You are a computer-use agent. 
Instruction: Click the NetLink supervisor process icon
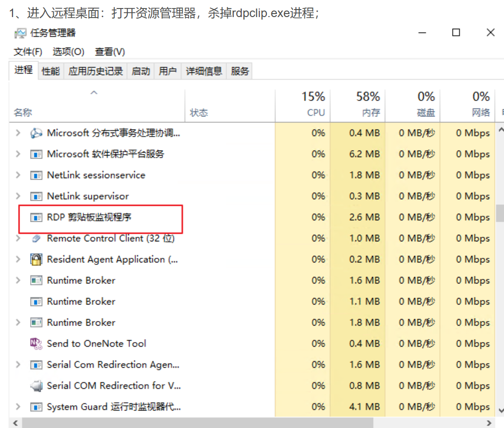[36, 196]
